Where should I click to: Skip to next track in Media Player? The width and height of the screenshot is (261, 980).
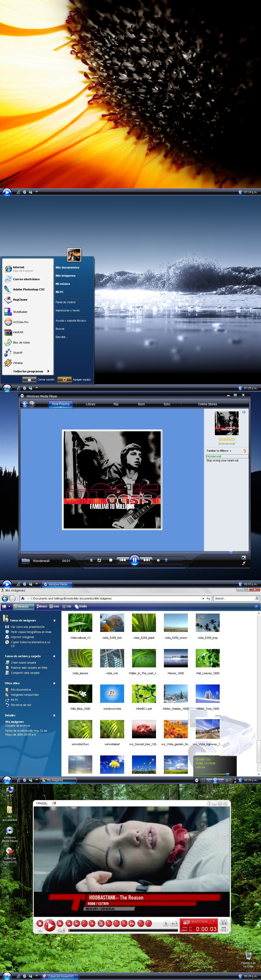click(147, 560)
